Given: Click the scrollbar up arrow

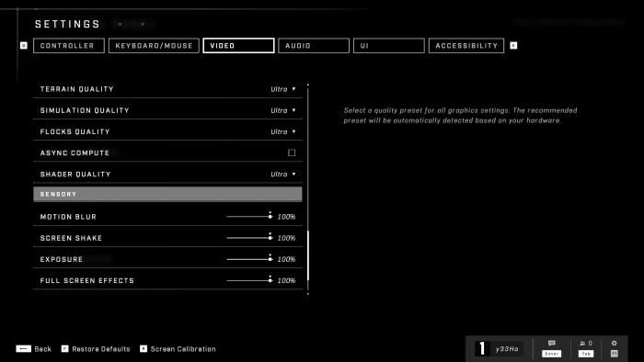Looking at the screenshot, I should point(308,85).
